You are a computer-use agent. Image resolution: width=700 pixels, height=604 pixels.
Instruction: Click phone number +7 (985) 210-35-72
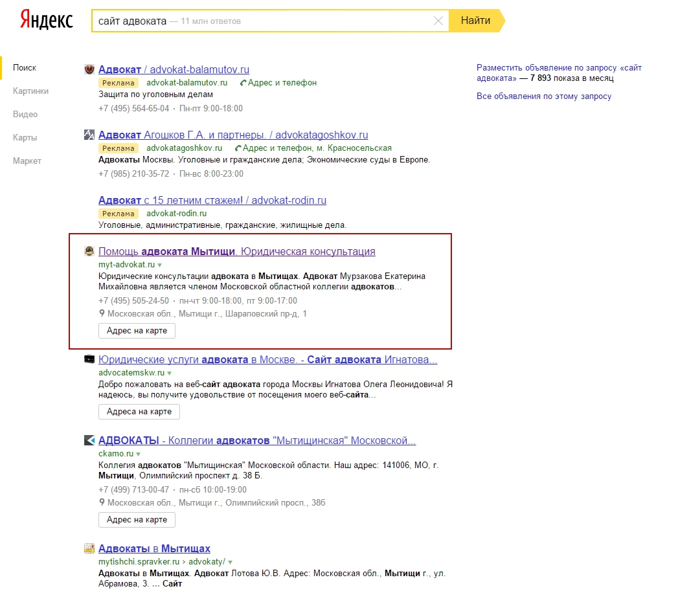133,173
